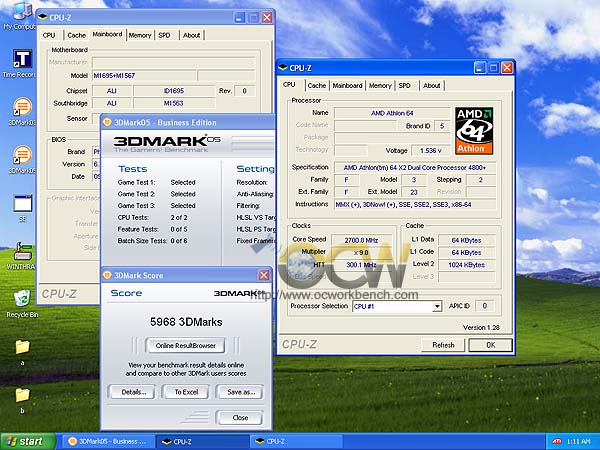Select Memory tab in back CPU-Z window

[140, 35]
